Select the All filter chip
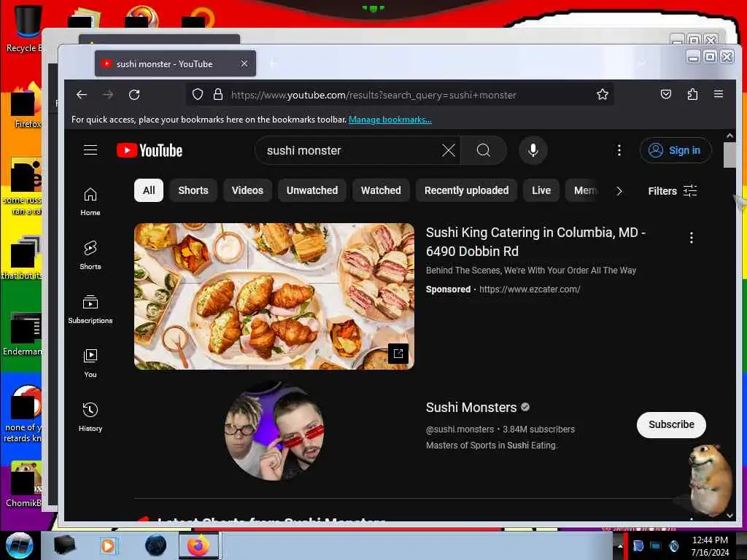The image size is (747, 560). point(149,190)
